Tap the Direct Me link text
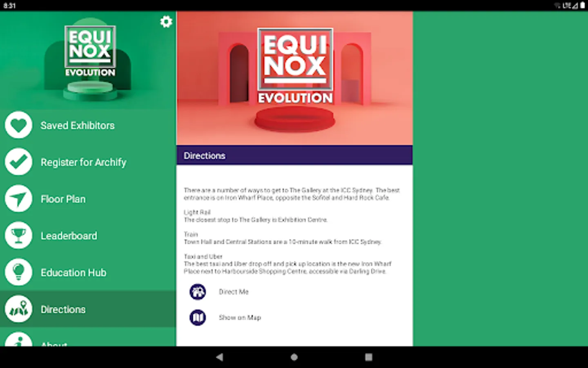This screenshot has height=368, width=588. click(234, 292)
